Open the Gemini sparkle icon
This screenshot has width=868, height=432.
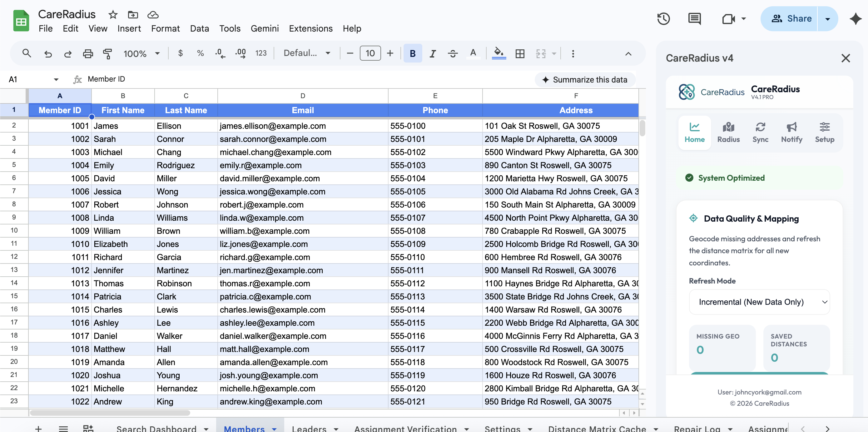click(855, 18)
